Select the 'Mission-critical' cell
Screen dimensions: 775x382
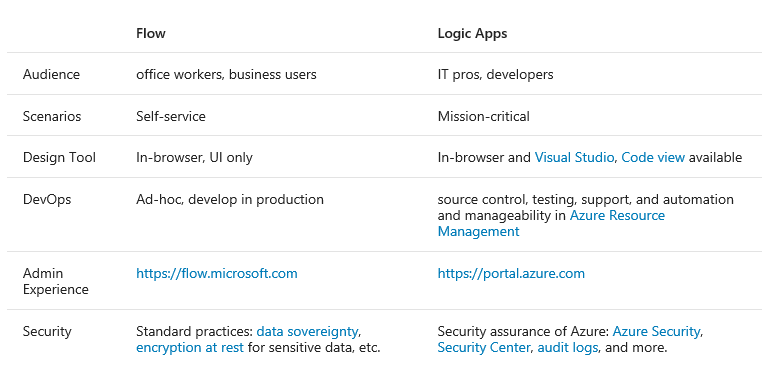[483, 116]
